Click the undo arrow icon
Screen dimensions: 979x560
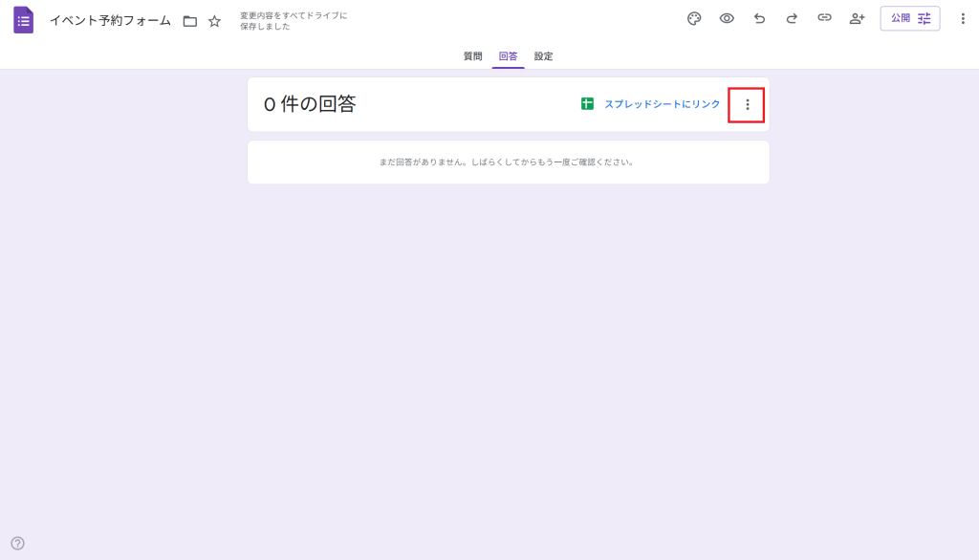(x=759, y=19)
